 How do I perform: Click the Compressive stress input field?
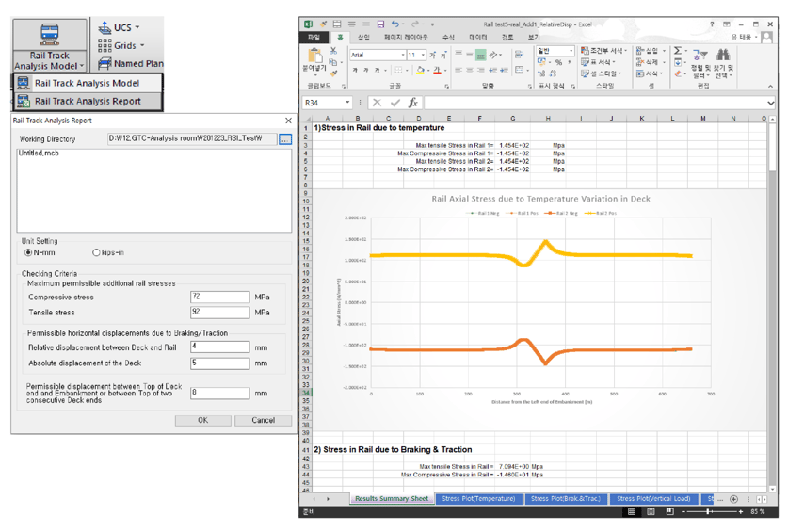coord(219,297)
